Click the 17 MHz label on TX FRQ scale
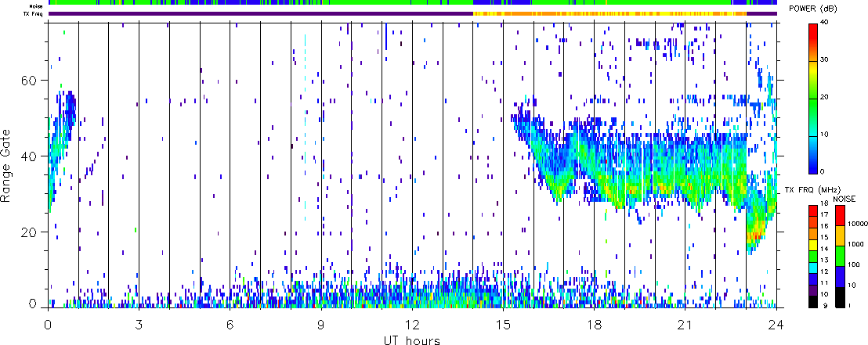Viewport: 868px width, 345px height. pos(825,214)
